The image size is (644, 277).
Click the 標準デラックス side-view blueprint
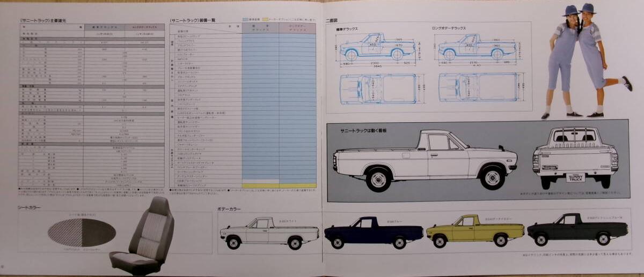[x=377, y=48]
